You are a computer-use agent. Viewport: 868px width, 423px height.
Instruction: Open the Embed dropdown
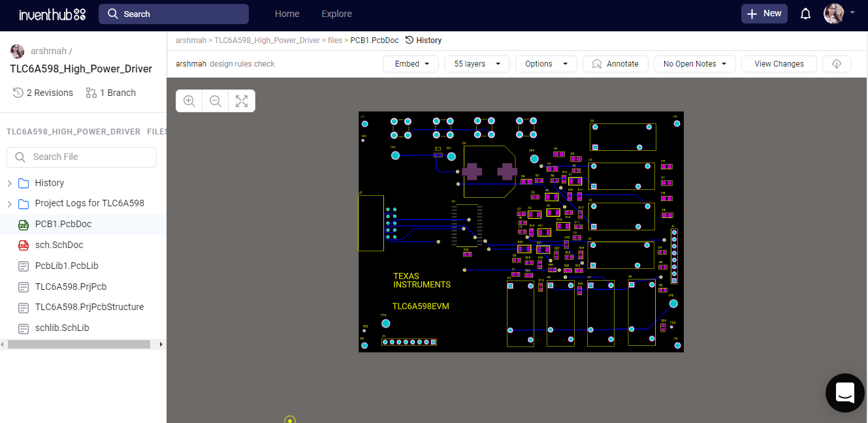pos(411,64)
